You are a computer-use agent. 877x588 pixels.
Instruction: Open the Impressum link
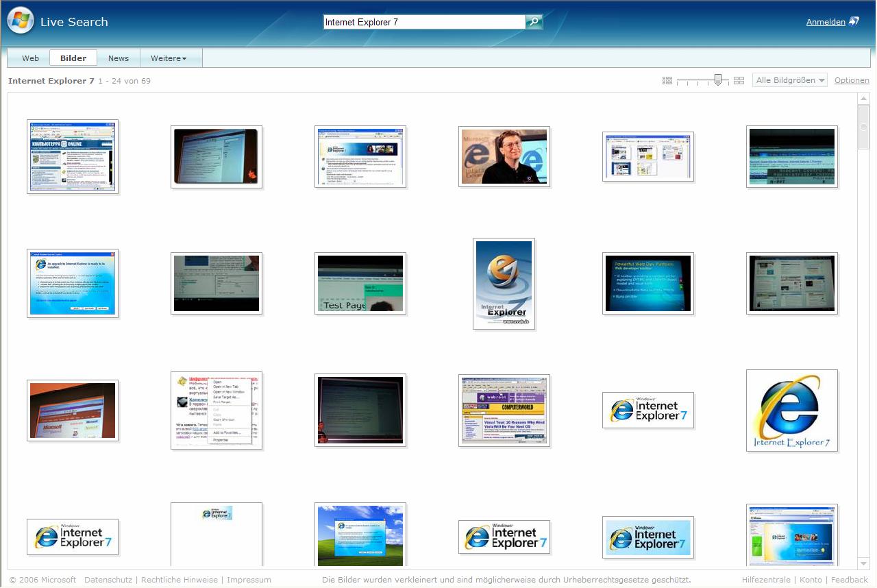pyautogui.click(x=249, y=580)
